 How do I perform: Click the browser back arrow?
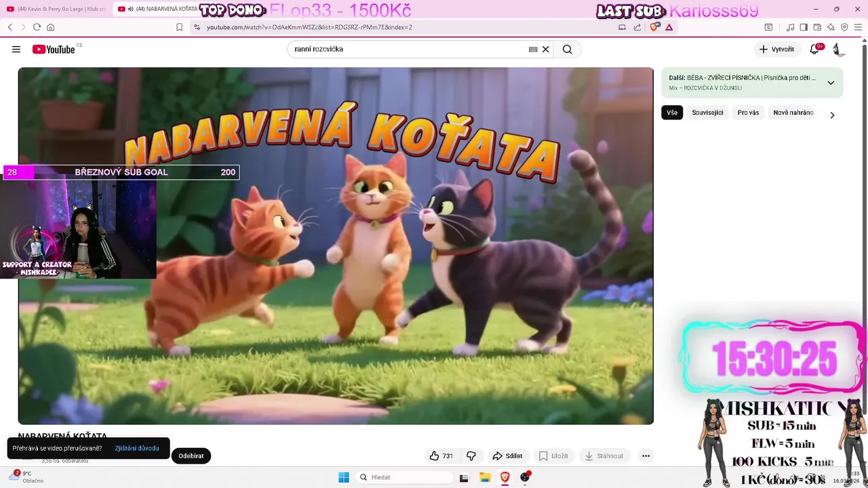click(x=10, y=27)
